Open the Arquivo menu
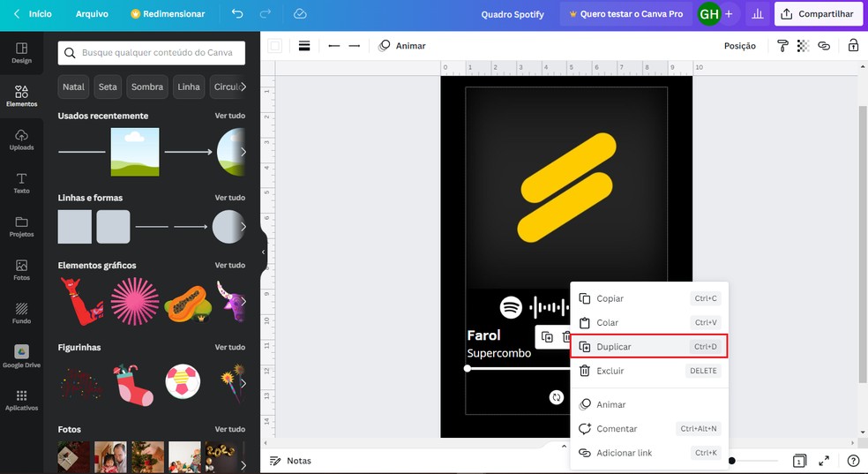Viewport: 868px width, 474px height. (x=92, y=14)
